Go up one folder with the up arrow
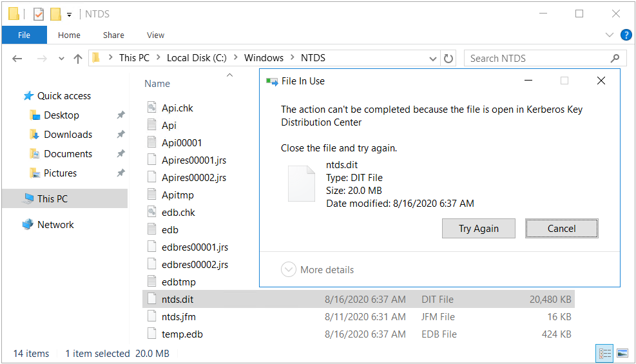This screenshot has height=364, width=636. pyautogui.click(x=78, y=59)
